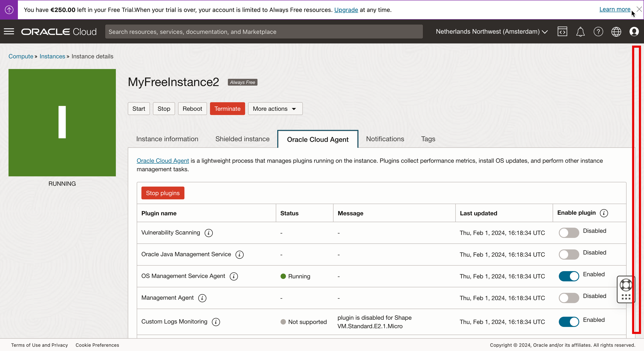Click the help question mark icon
This screenshot has height=351, width=644.
pyautogui.click(x=598, y=32)
